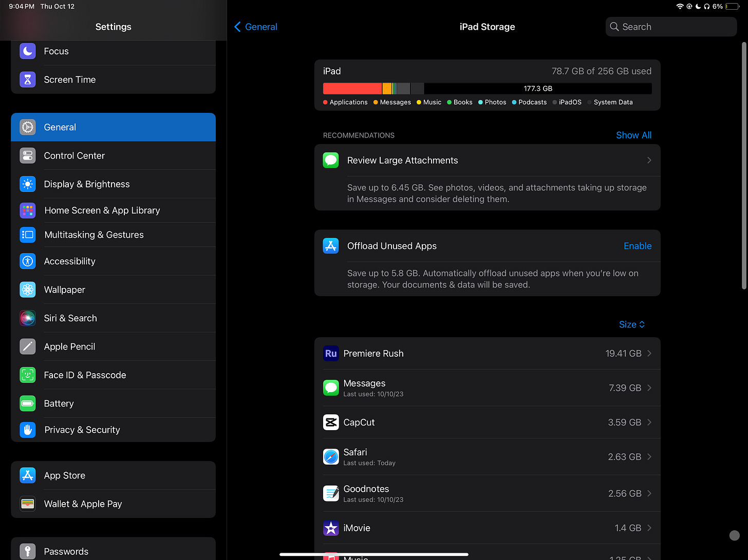Tap the Premiere Rush app icon
Viewport: 748px width, 560px height.
coord(331,354)
